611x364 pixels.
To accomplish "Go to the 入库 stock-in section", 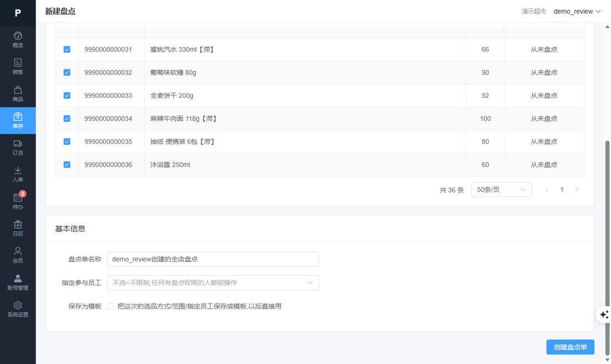I will coord(18,174).
